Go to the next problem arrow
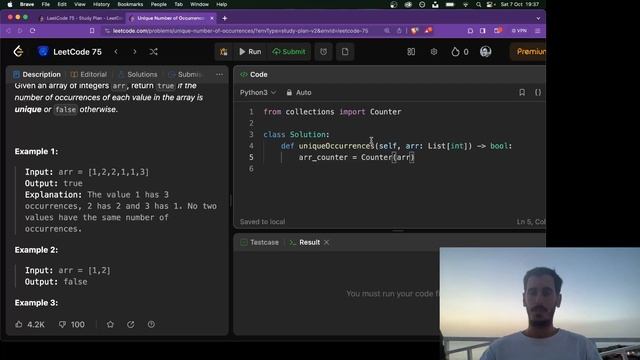Viewport: 640px width, 360px height. pos(135,52)
